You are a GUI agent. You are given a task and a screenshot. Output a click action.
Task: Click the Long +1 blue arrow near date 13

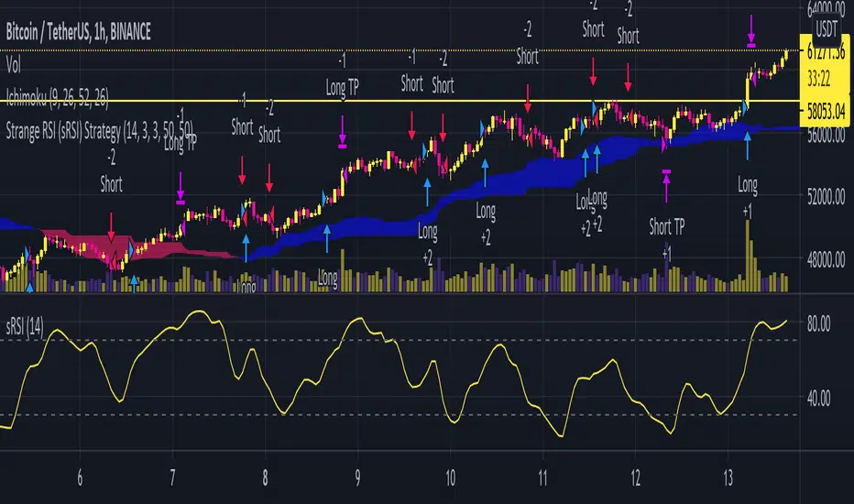click(x=748, y=146)
